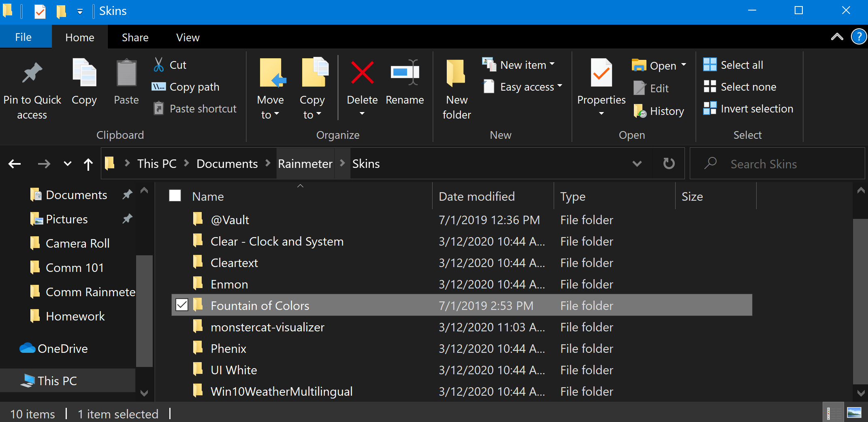Pin current folder to Quick access

click(32, 87)
